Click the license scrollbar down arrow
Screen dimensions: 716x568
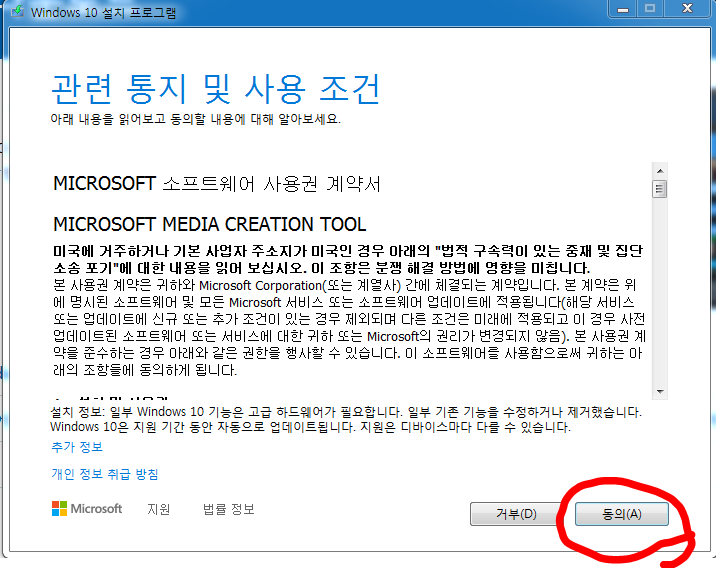click(x=660, y=391)
